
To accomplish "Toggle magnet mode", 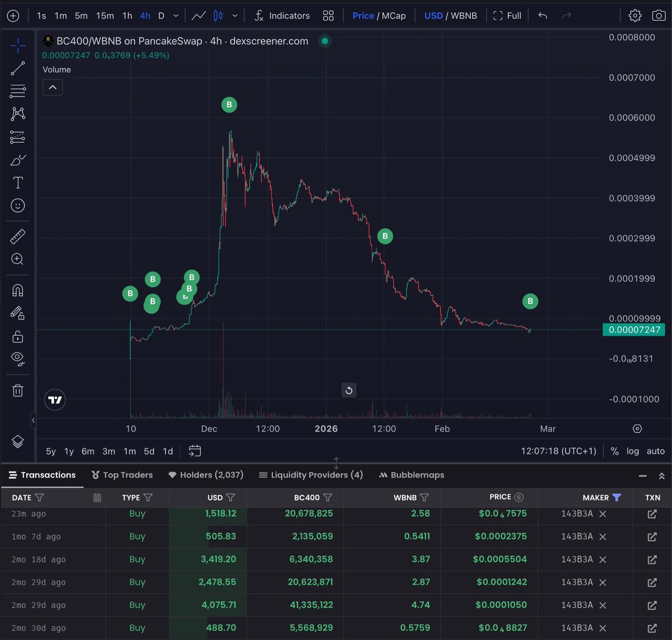I will pos(18,290).
